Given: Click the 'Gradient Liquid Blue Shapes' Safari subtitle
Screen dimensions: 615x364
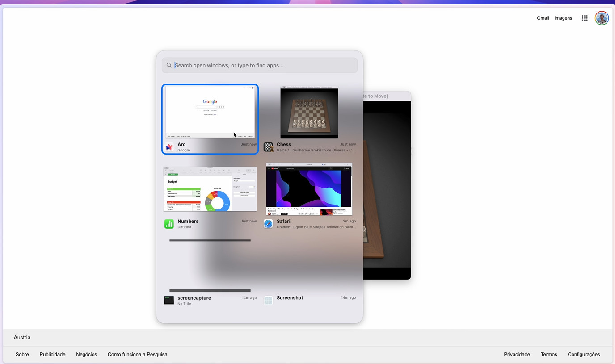Looking at the screenshot, I should 316,227.
